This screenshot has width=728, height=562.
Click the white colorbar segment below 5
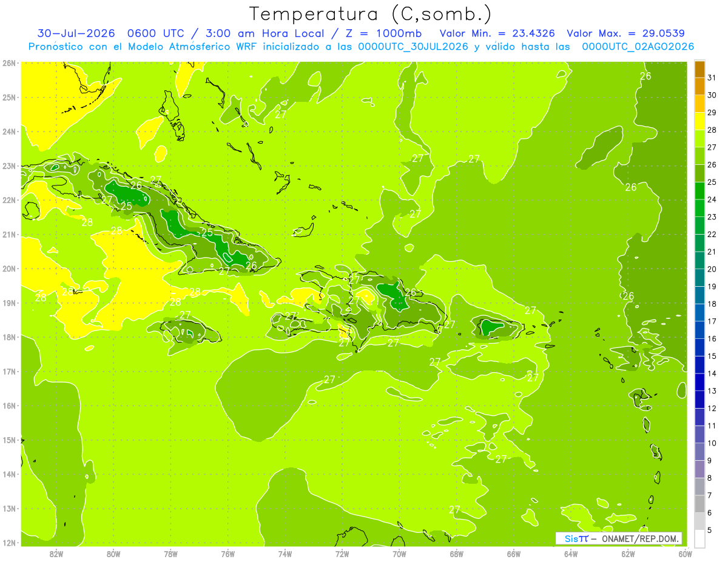click(x=699, y=538)
